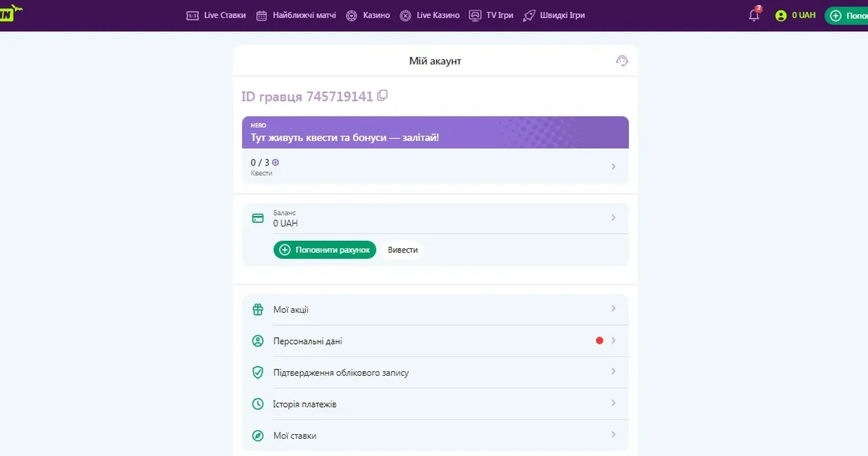
Task: Open Підтвердження облікового запису chevron
Action: 613,371
